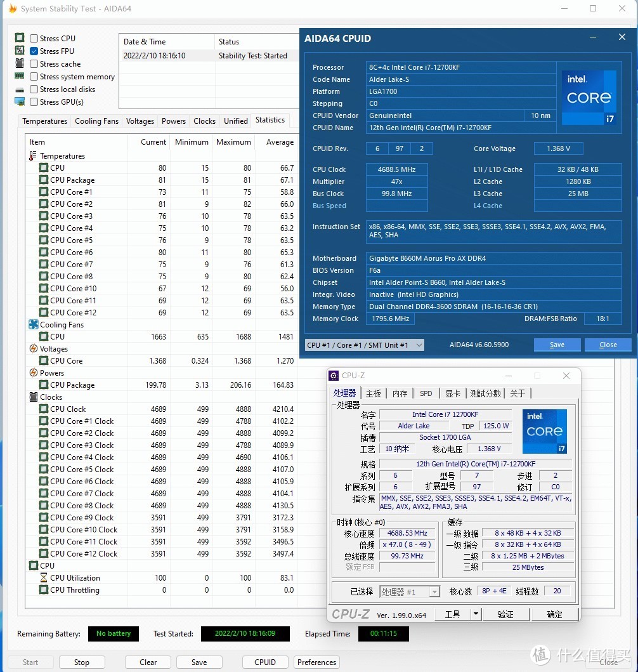This screenshot has height=672, width=638.
Task: Open CPU-Z 工具 dropdown arrow
Action: 476,614
